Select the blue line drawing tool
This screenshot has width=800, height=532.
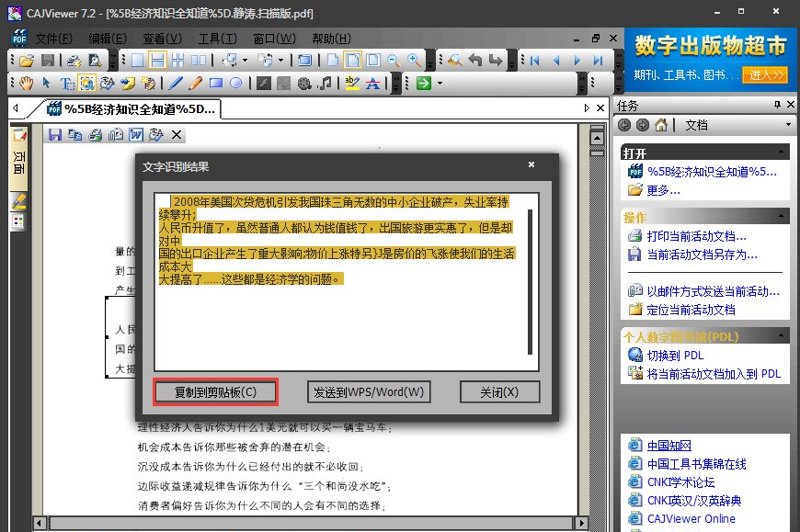175,83
